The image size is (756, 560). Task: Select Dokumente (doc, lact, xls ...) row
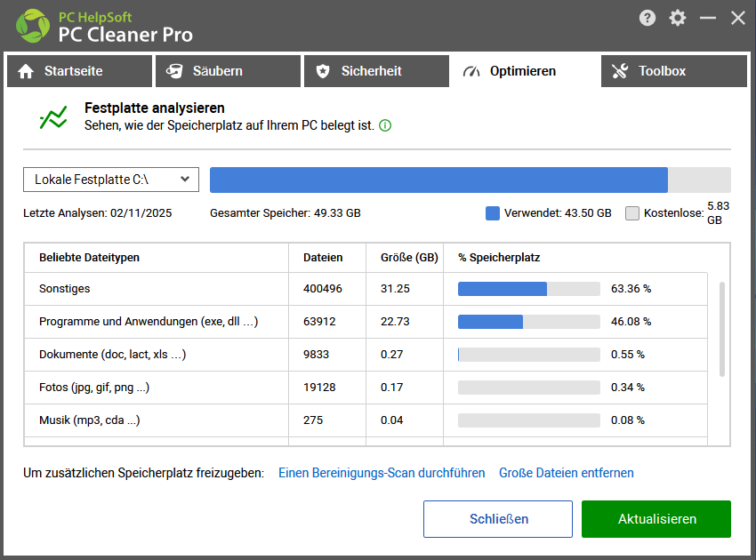[366, 354]
